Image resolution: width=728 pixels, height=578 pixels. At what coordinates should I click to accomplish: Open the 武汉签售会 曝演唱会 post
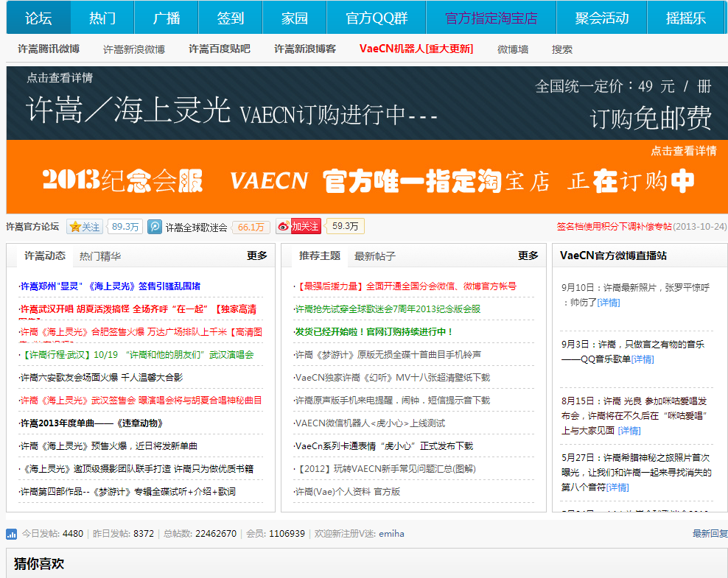tap(141, 400)
